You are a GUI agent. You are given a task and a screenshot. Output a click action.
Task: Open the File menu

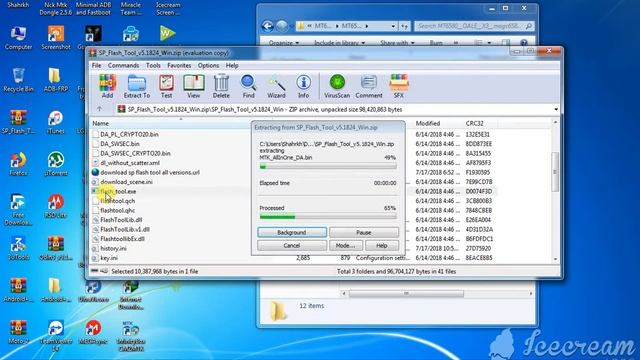[96, 65]
